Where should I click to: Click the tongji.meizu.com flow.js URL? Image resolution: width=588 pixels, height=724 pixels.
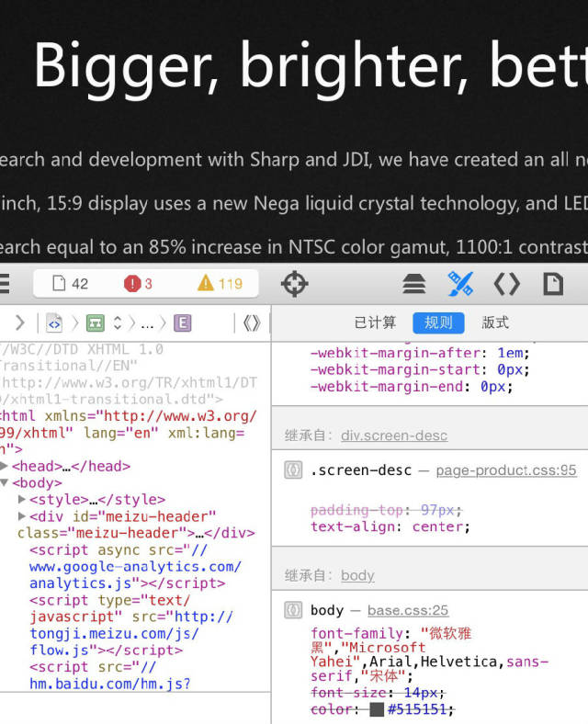131,633
